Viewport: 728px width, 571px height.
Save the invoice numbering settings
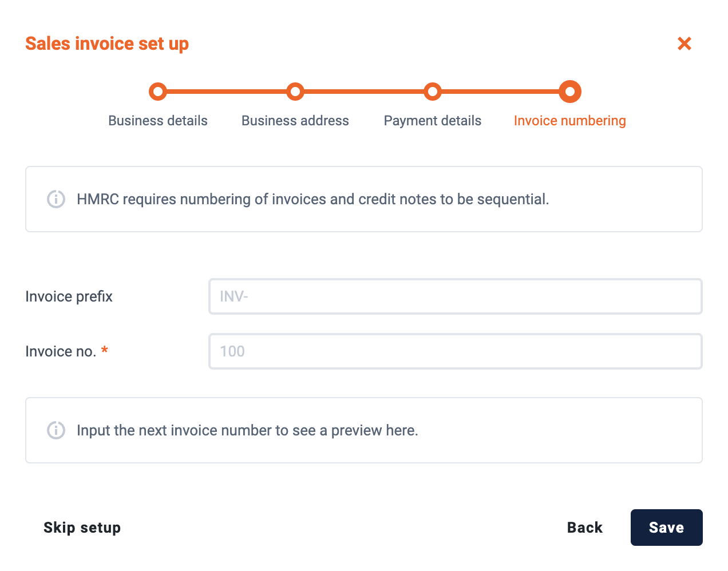(x=667, y=528)
